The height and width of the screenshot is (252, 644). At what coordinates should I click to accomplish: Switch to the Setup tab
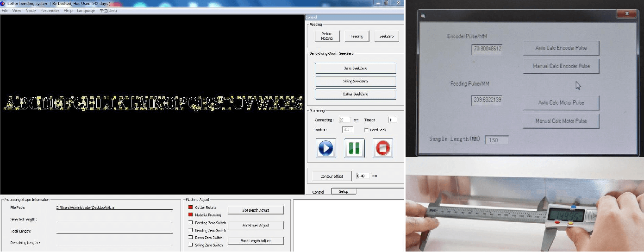click(344, 191)
